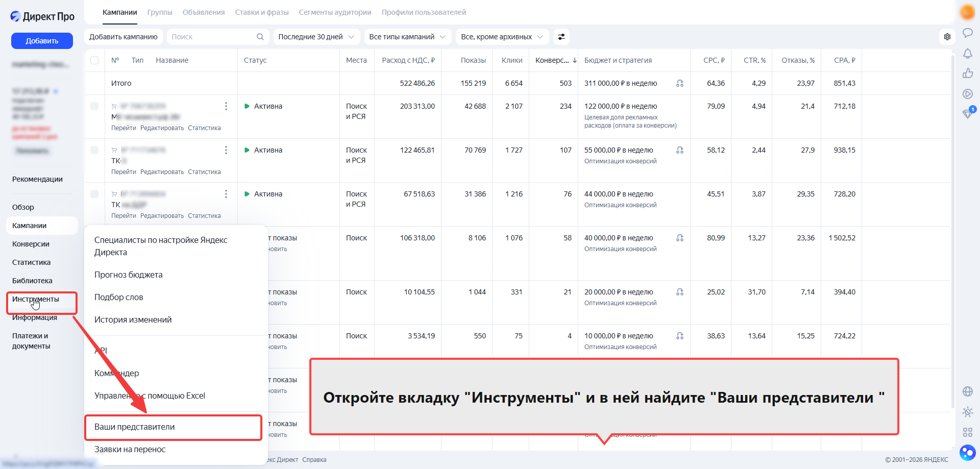980x469 pixels.
Task: Click the search magnifier icon
Action: (260, 37)
